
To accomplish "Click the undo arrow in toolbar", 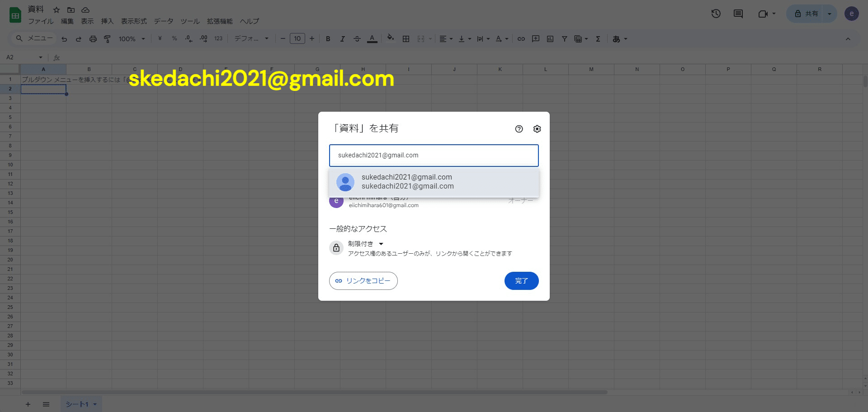I will (64, 39).
